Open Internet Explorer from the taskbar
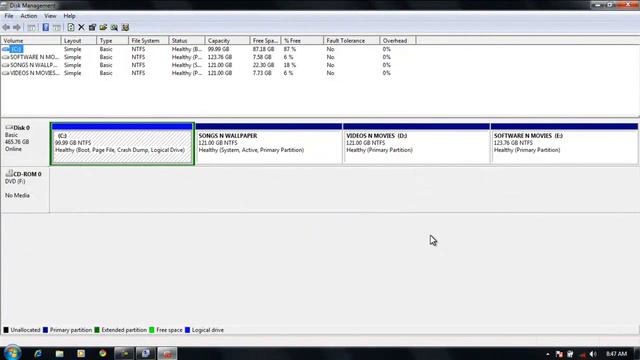 (x=38, y=353)
